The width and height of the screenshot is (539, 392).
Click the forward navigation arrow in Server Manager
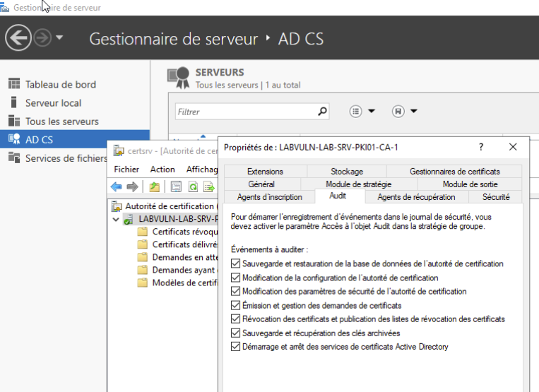pyautogui.click(x=42, y=38)
